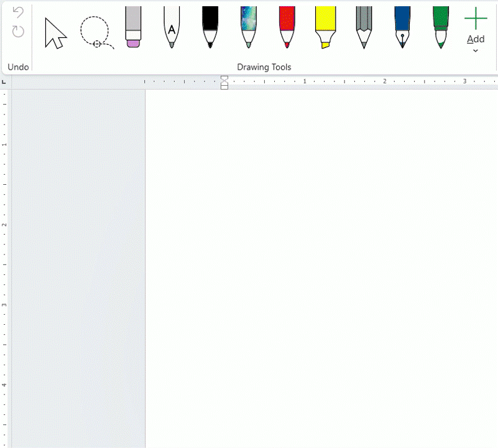Select the red pen
498x448 pixels.
coord(287,27)
